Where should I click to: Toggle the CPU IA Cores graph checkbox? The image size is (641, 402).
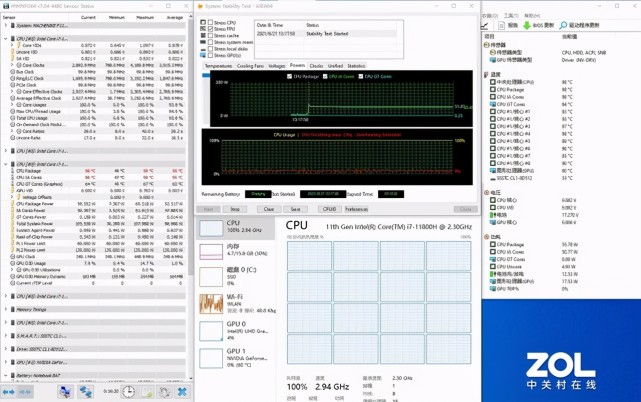click(x=325, y=76)
